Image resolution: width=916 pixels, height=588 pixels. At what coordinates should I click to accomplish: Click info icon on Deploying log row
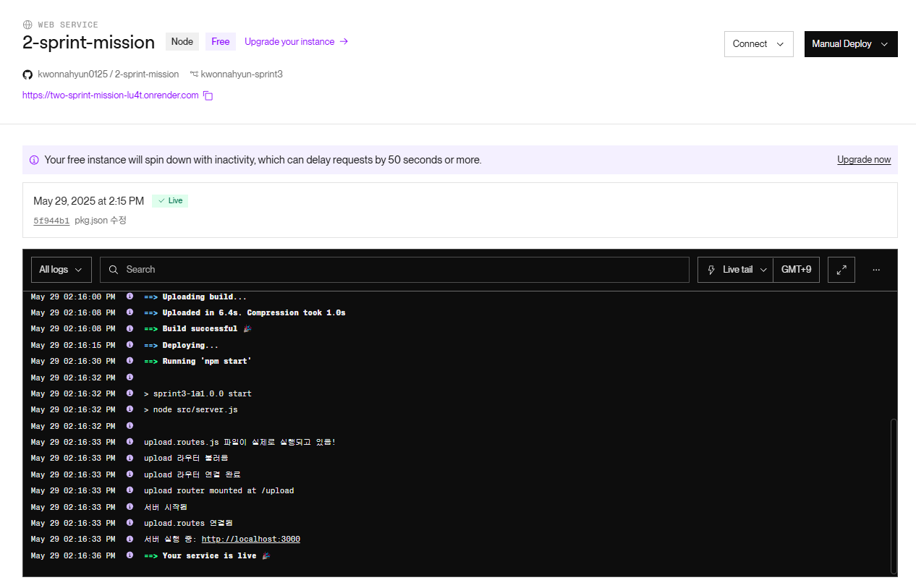(130, 345)
